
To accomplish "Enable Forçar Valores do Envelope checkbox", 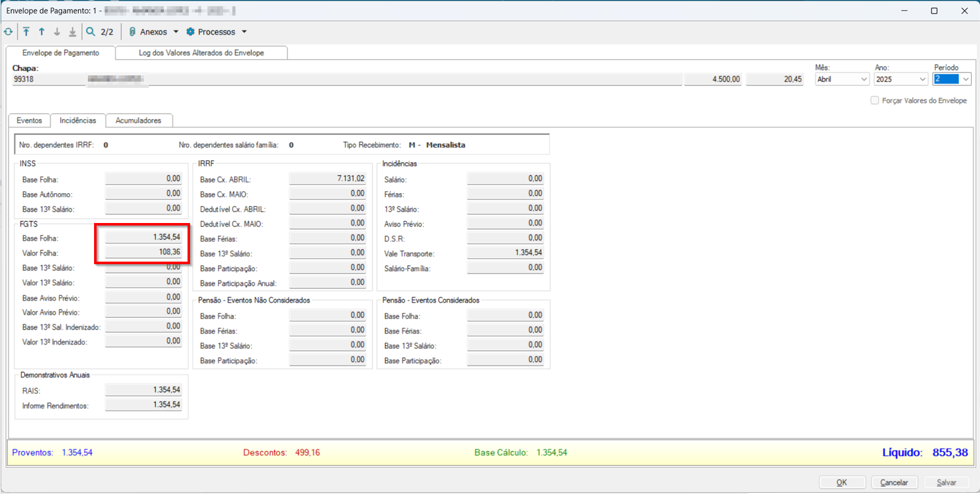I will [875, 100].
